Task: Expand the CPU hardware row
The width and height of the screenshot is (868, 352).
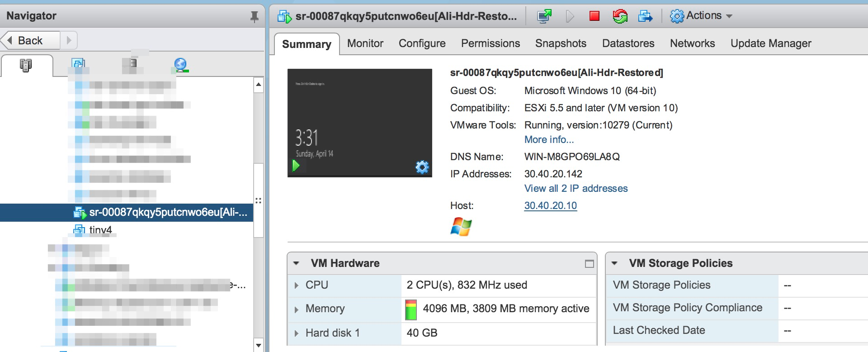Action: [296, 285]
